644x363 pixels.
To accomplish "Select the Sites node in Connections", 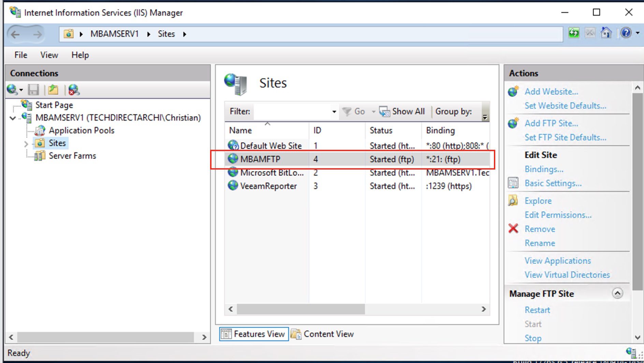I will (57, 143).
